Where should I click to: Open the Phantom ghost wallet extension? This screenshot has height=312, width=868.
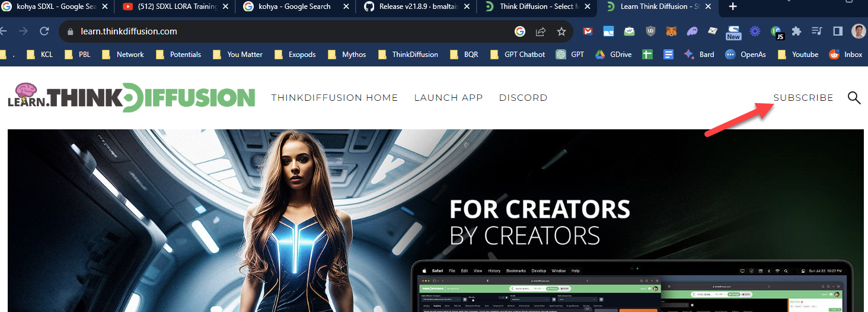692,31
